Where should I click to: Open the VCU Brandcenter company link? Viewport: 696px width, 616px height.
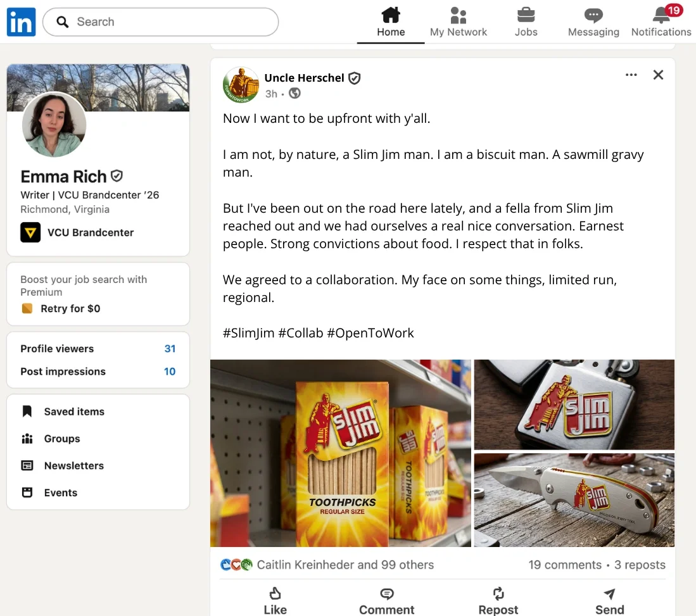click(x=91, y=232)
